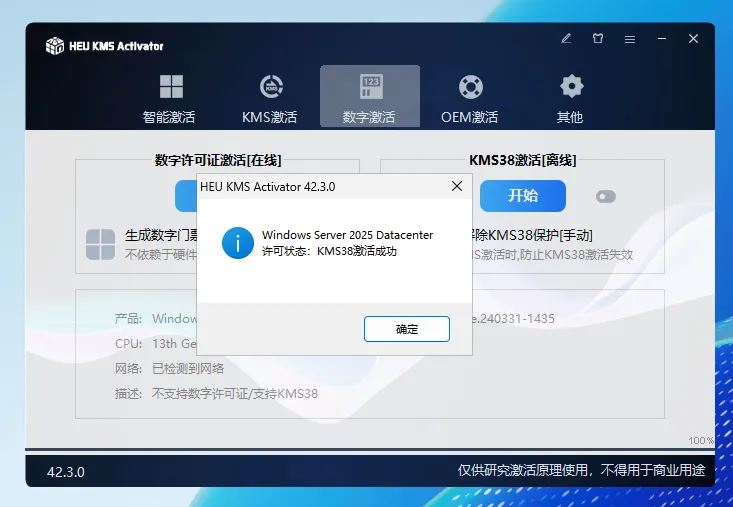This screenshot has height=507, width=733.
Task: Select the 数字激活 tab
Action: (x=370, y=96)
